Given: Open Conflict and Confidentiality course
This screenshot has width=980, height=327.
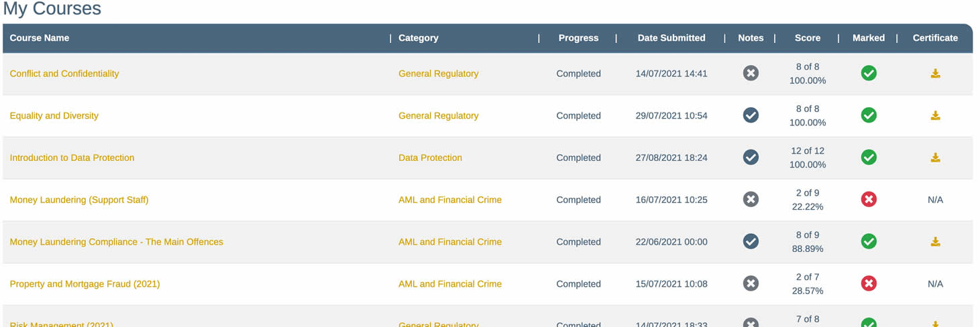Looking at the screenshot, I should [x=64, y=74].
